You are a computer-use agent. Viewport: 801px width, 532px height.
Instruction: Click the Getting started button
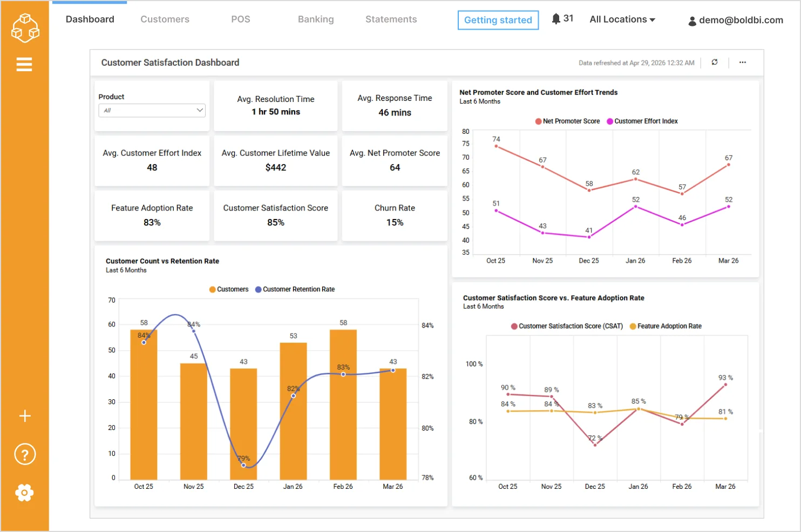click(498, 20)
